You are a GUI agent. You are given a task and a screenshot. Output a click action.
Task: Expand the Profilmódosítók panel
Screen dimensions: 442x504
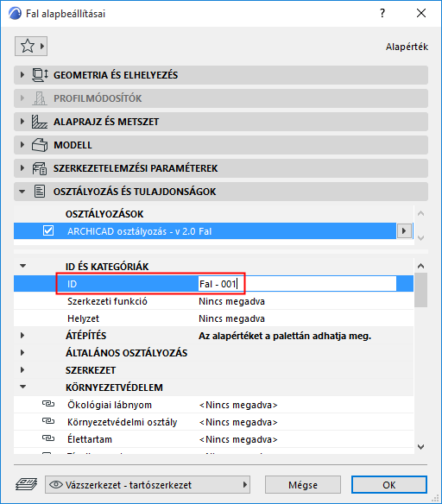(22, 98)
